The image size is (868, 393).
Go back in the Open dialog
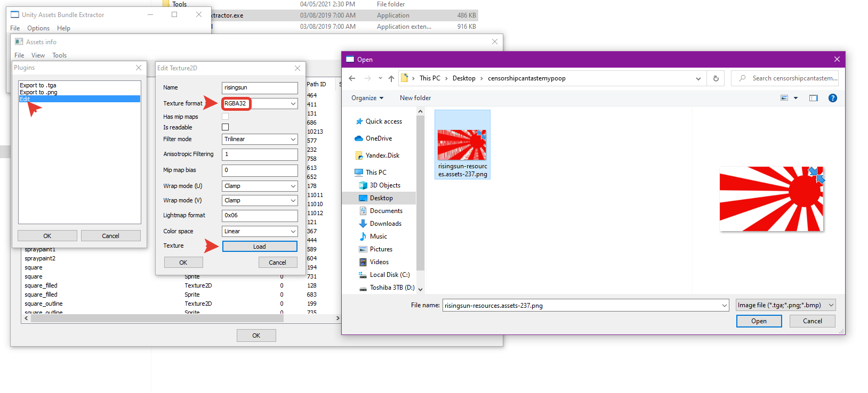tap(352, 78)
